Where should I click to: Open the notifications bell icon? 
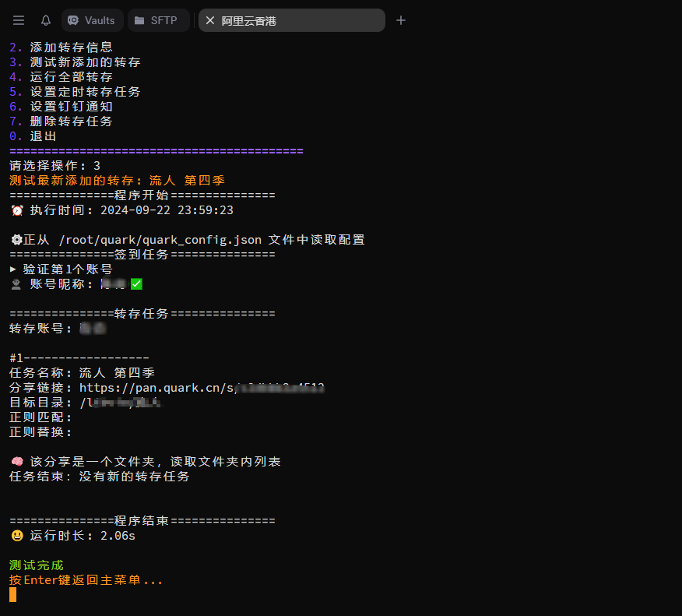[46, 20]
